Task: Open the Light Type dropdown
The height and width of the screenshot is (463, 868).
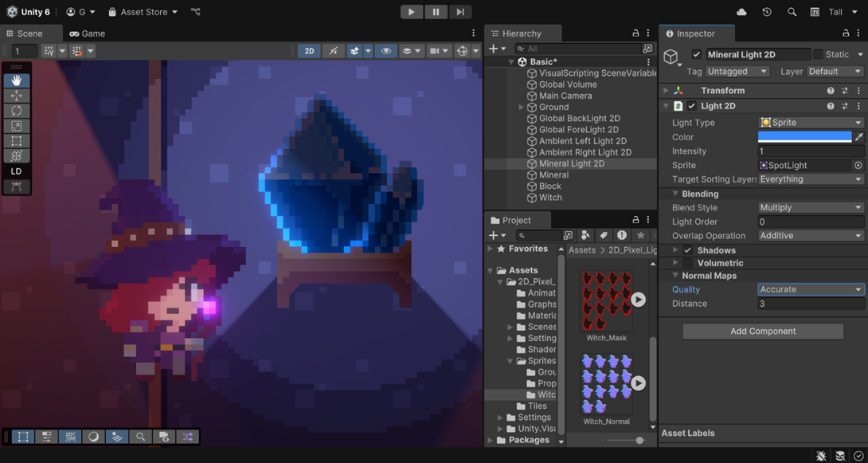Action: click(811, 123)
